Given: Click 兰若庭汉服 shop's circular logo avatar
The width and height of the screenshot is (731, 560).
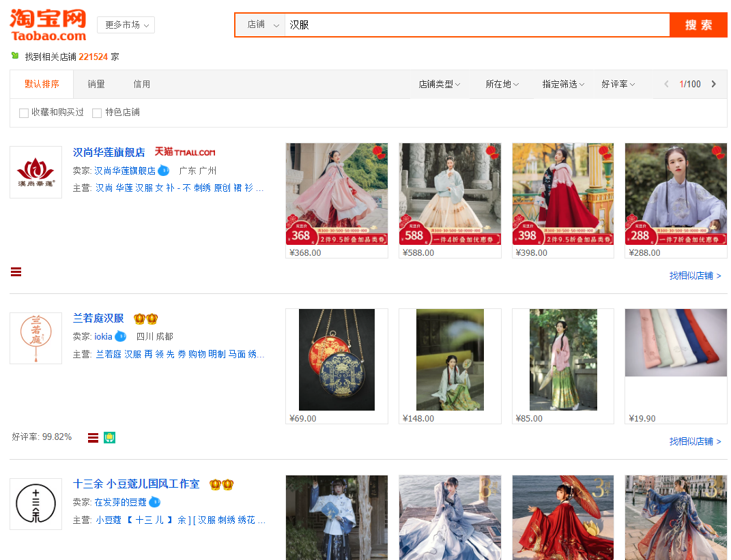Looking at the screenshot, I should [35, 338].
